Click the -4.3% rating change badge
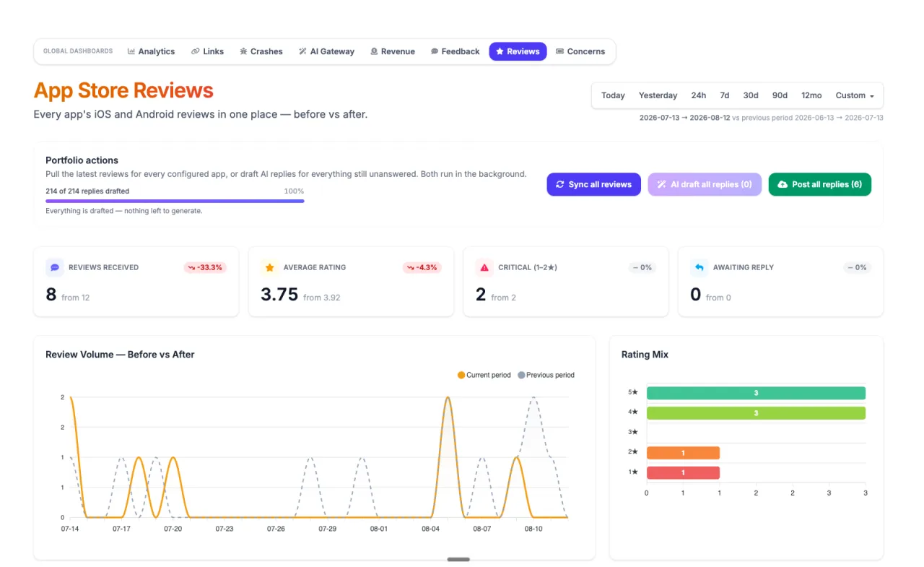The width and height of the screenshot is (924, 567). click(422, 267)
